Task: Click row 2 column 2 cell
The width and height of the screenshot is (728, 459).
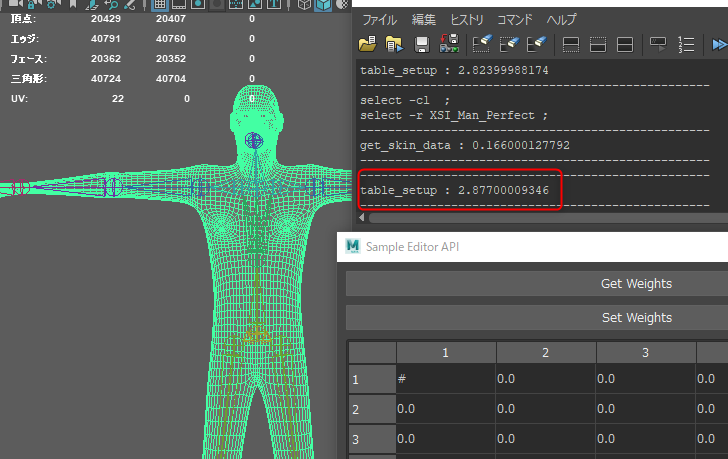Action: (x=546, y=409)
